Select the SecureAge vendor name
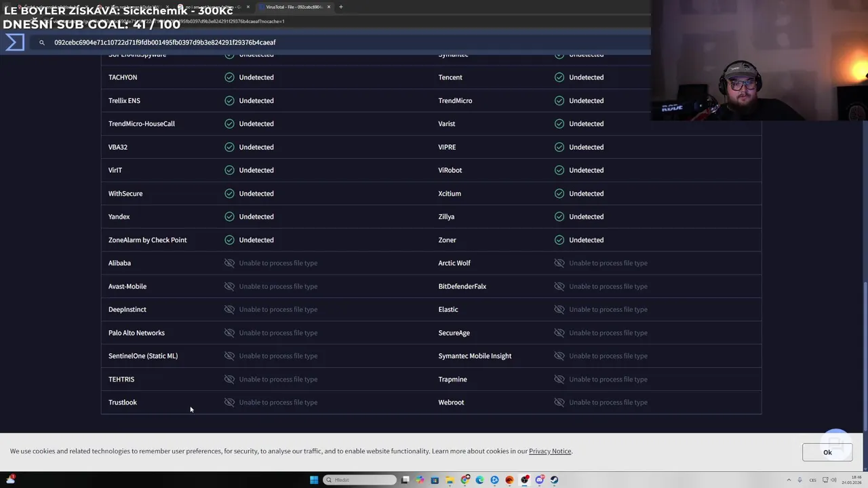Image resolution: width=868 pixels, height=488 pixels. pos(454,333)
